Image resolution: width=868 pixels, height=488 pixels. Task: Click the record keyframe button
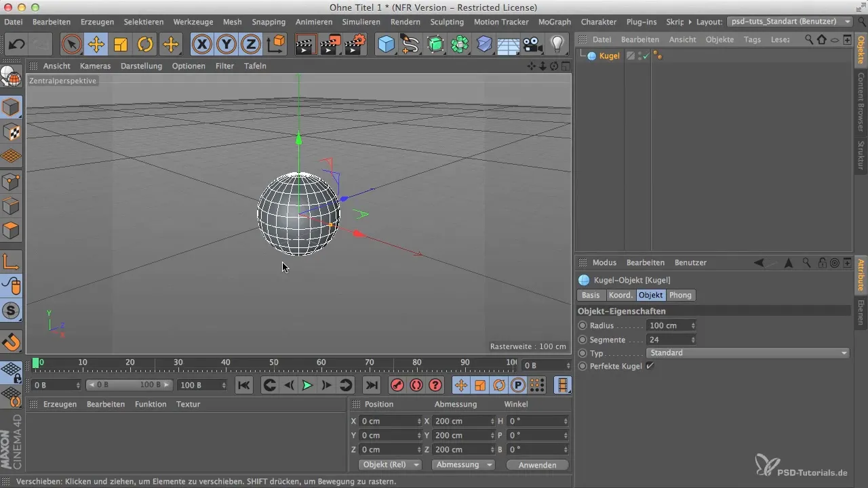(x=397, y=385)
